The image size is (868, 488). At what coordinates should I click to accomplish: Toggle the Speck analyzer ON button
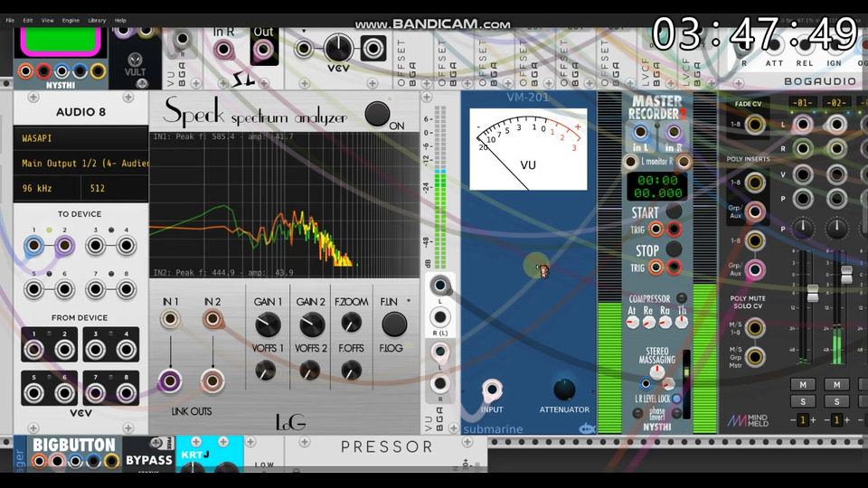coord(377,114)
